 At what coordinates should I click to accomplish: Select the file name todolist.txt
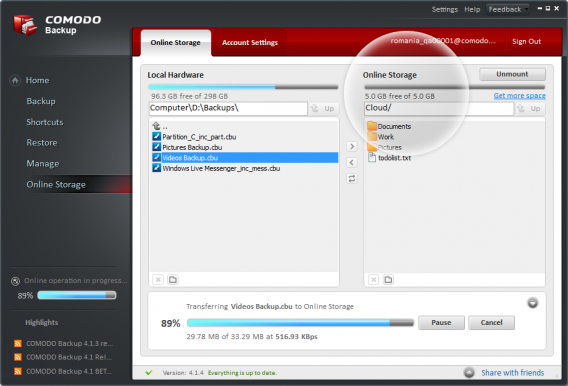coord(394,158)
